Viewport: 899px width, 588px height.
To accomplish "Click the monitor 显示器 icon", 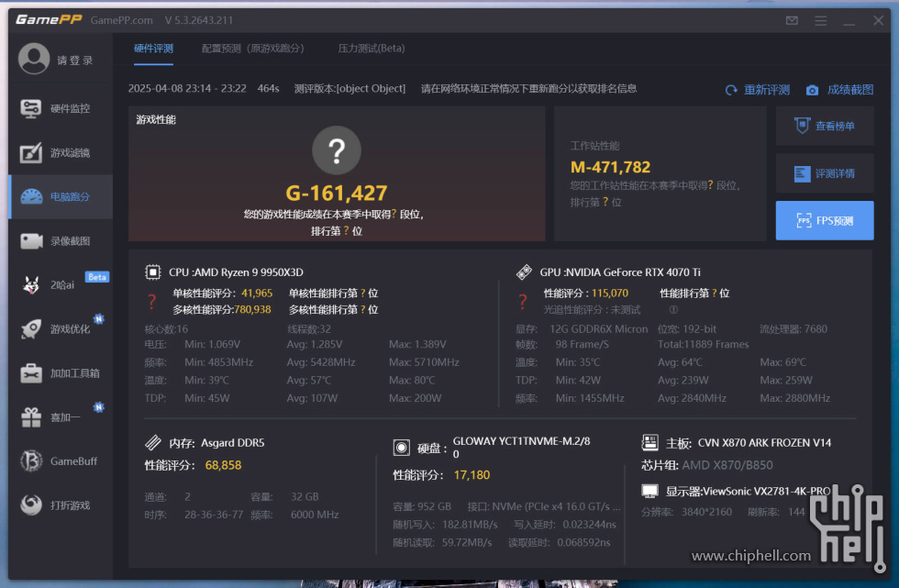I will (649, 491).
